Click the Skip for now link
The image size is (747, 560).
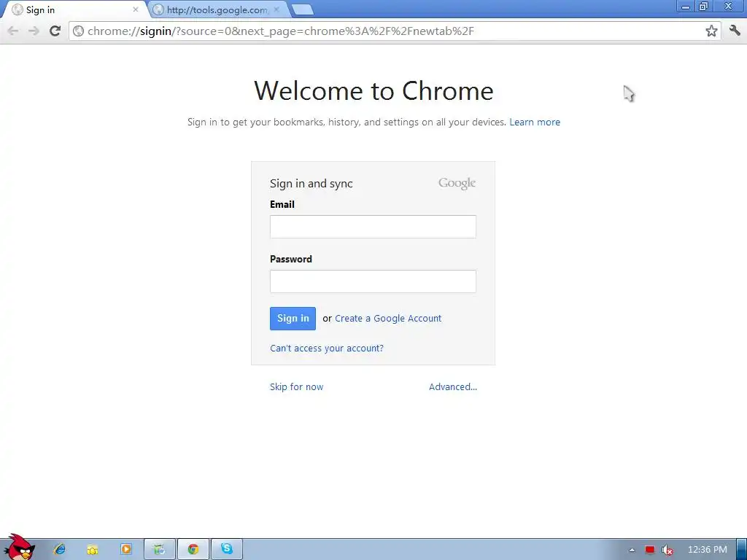coord(296,386)
